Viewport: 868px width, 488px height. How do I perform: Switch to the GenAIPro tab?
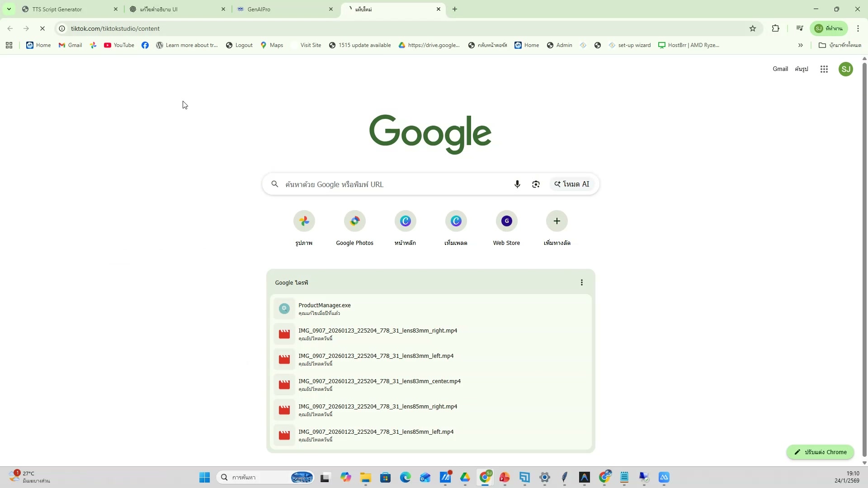tap(259, 9)
